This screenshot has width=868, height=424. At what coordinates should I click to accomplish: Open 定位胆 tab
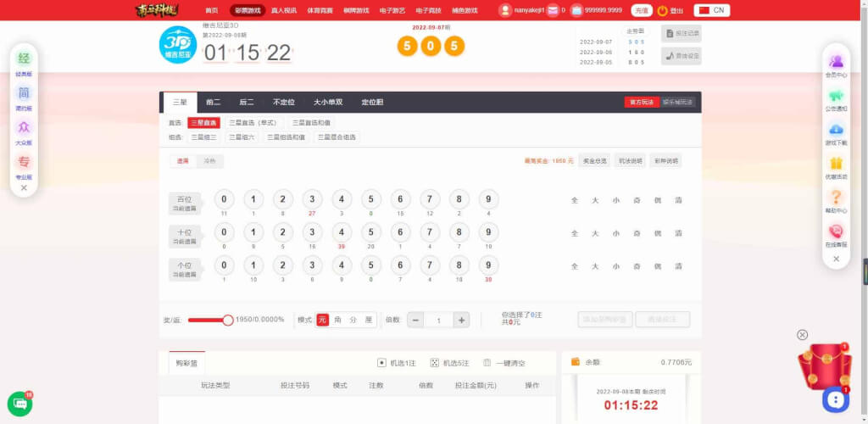(372, 103)
